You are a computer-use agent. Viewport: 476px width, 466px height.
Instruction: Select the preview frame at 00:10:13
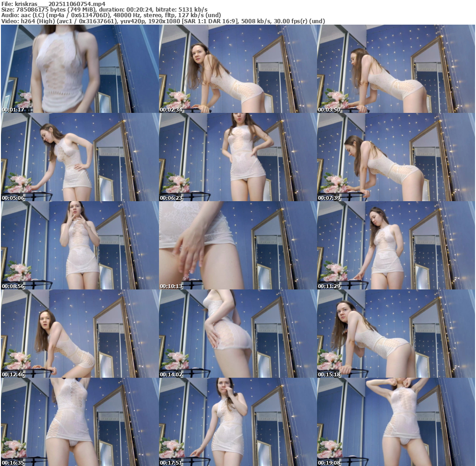[x=238, y=245]
